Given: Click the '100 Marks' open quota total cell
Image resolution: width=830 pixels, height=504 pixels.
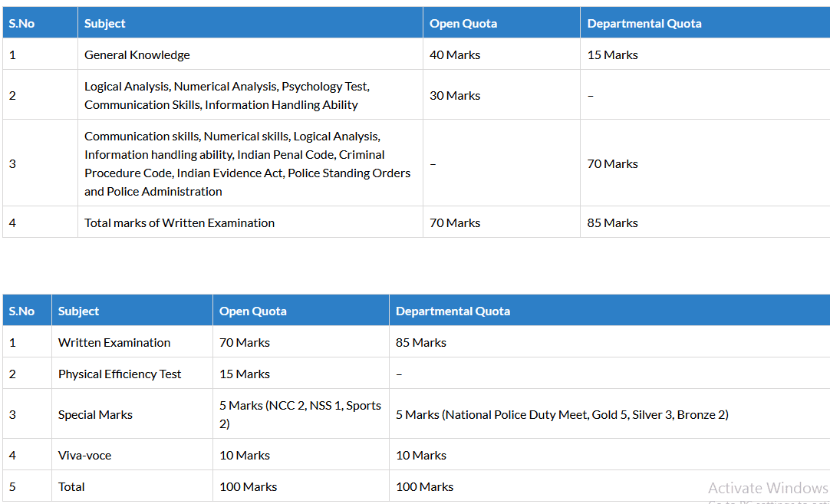Looking at the screenshot, I should coord(248,487).
